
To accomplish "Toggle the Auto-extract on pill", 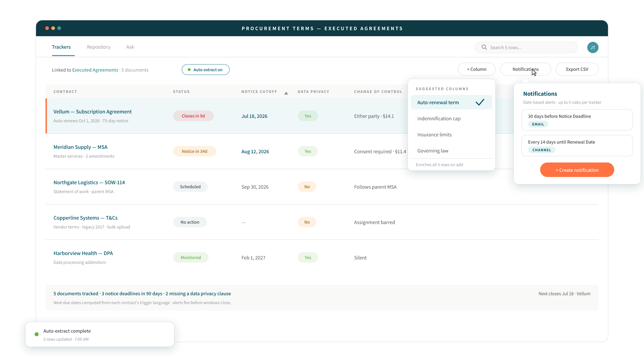I will [205, 70].
